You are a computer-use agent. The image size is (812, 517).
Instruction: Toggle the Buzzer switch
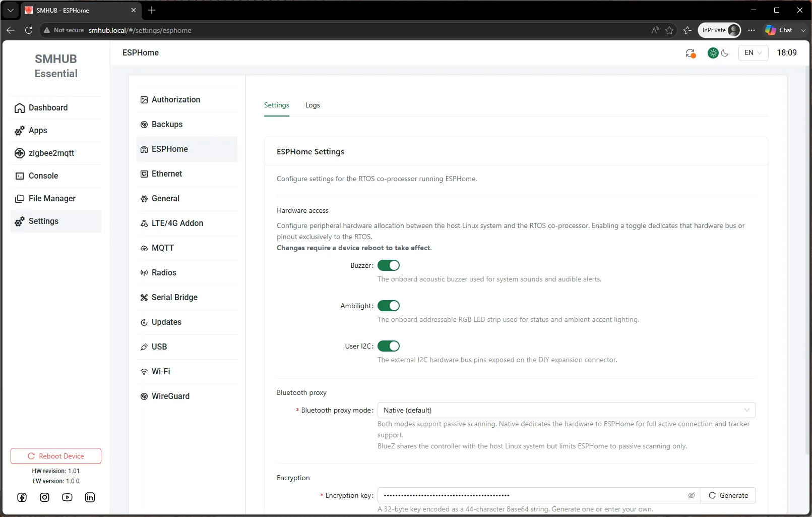[x=389, y=265]
